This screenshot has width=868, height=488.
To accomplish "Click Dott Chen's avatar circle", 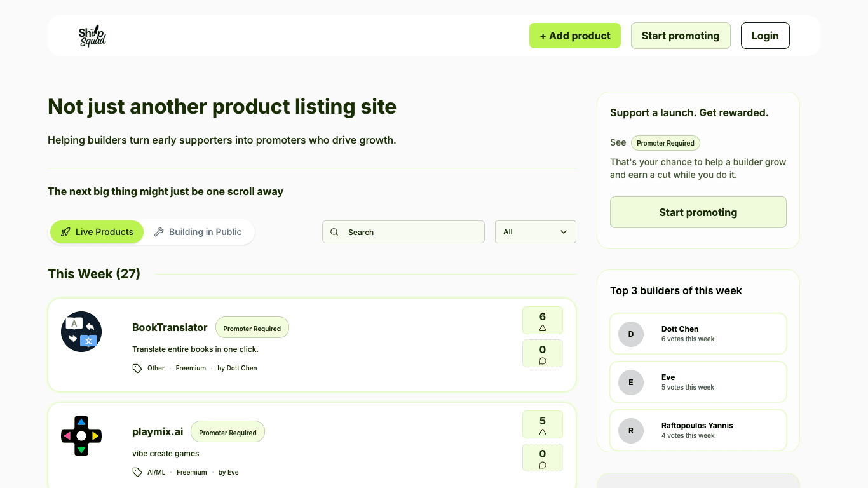I will (631, 334).
